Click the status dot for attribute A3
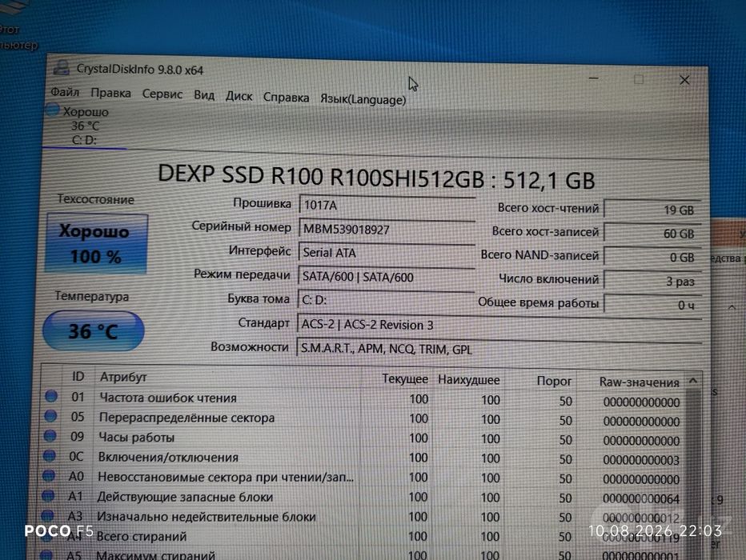This screenshot has height=560, width=746. tap(47, 515)
